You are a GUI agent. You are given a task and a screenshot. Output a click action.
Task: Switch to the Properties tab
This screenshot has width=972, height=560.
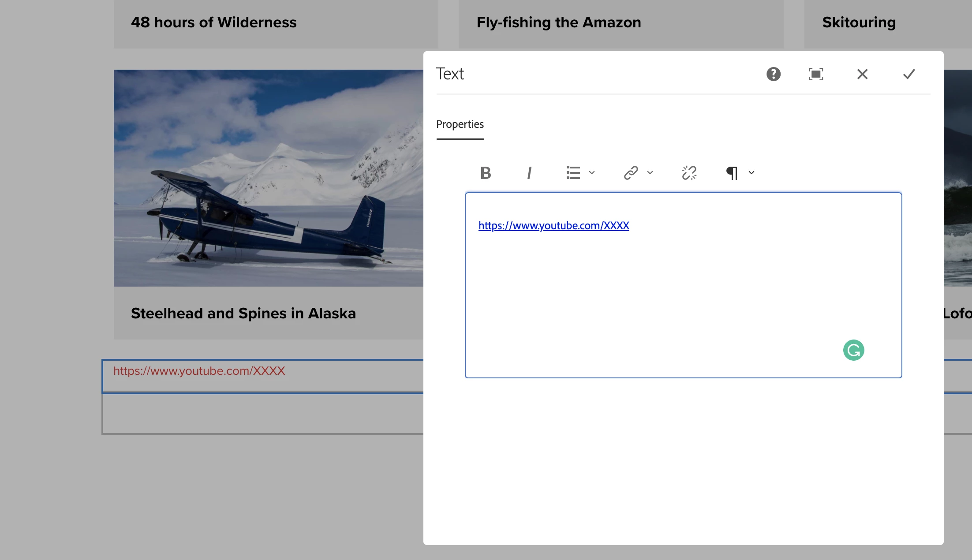click(x=460, y=124)
